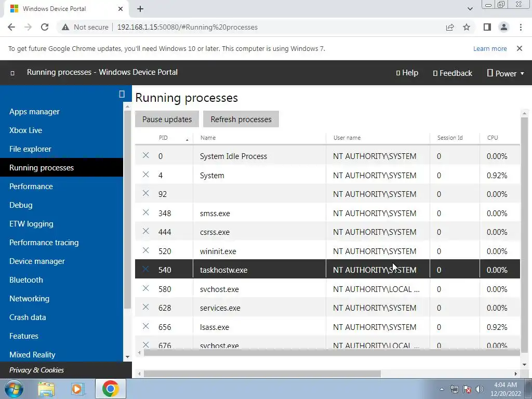Sort by User name column header
Viewport: 532px width, 399px height.
347,138
